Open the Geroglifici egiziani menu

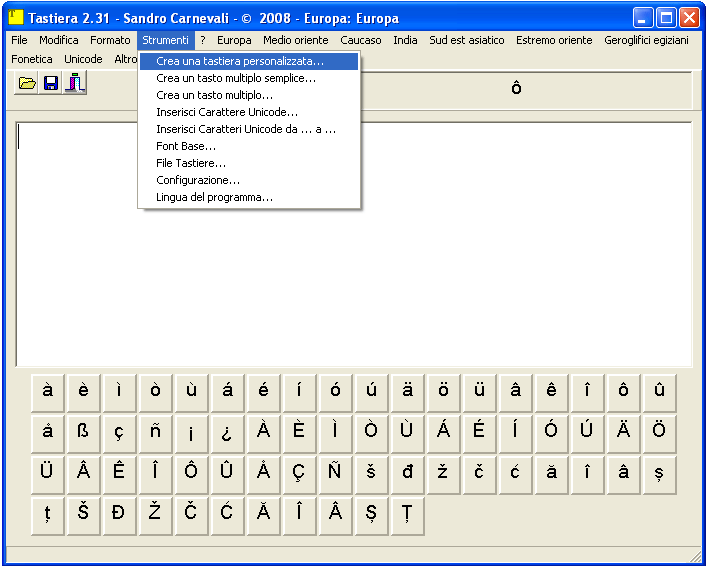pos(646,40)
